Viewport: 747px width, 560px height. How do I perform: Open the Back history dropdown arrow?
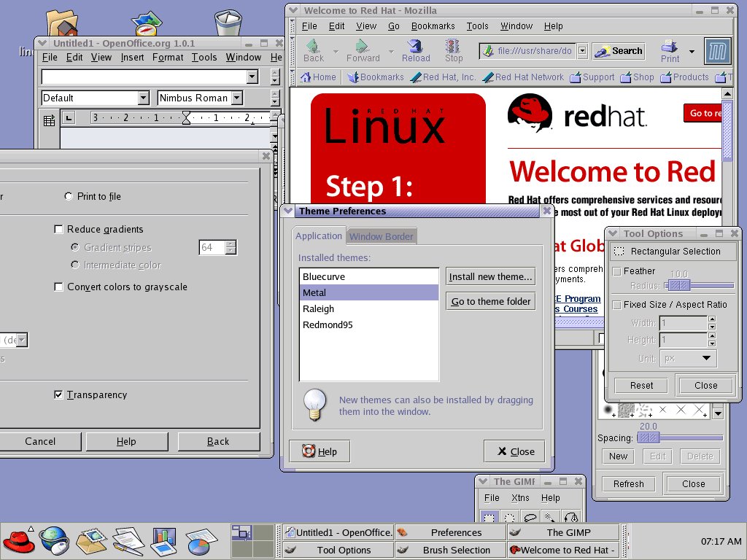[x=336, y=51]
